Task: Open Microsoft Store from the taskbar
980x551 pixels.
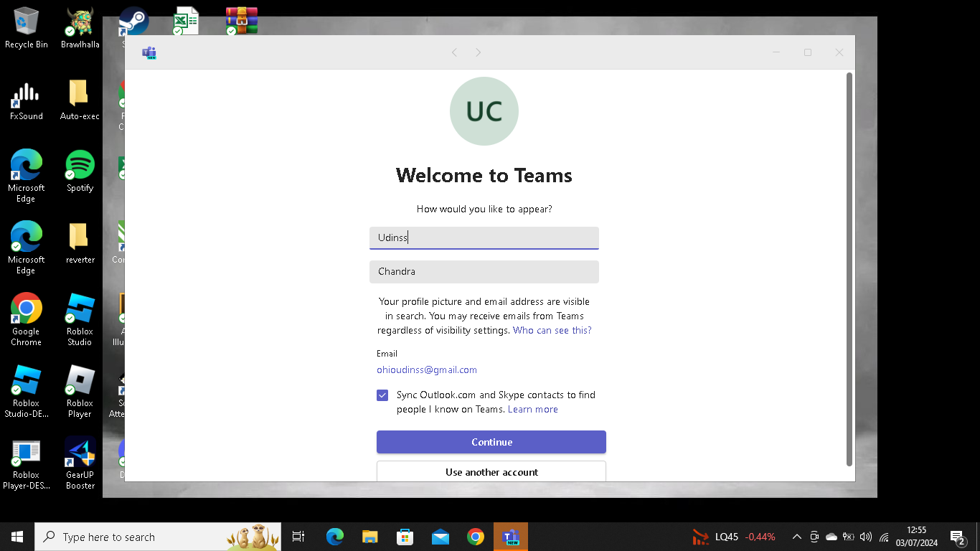Action: tap(405, 537)
